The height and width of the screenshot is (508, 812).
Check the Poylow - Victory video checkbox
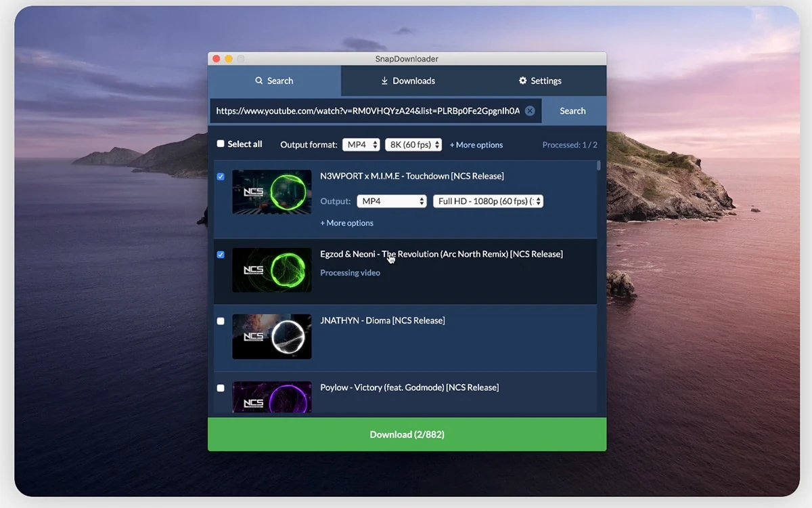(x=221, y=388)
